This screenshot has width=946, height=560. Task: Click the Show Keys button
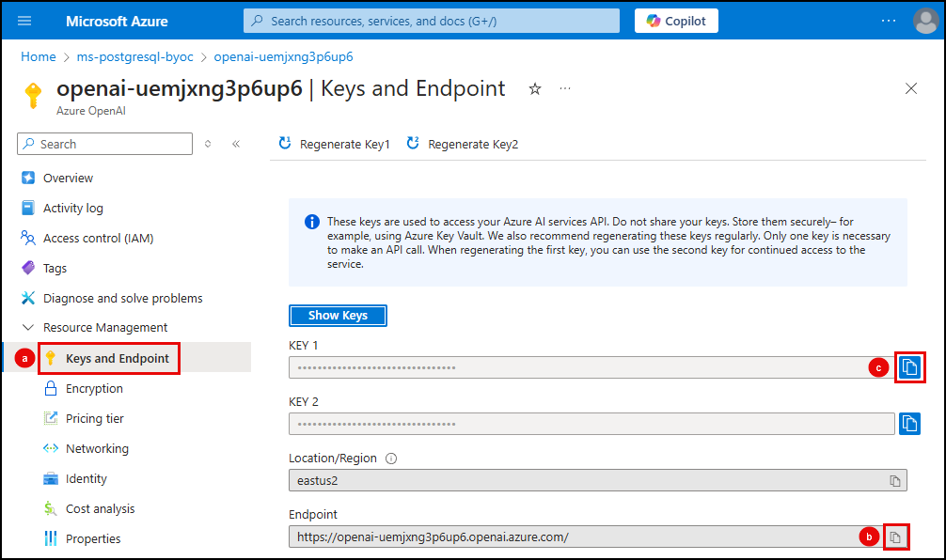pyautogui.click(x=338, y=316)
